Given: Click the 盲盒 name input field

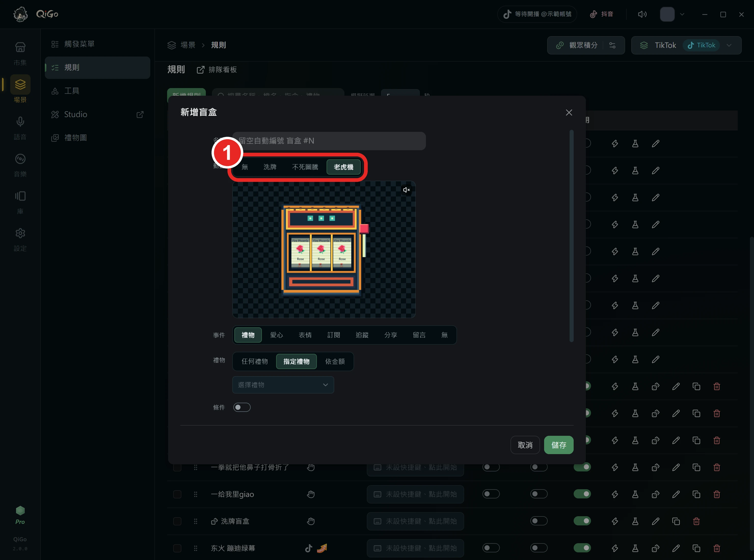Looking at the screenshot, I should [x=329, y=141].
